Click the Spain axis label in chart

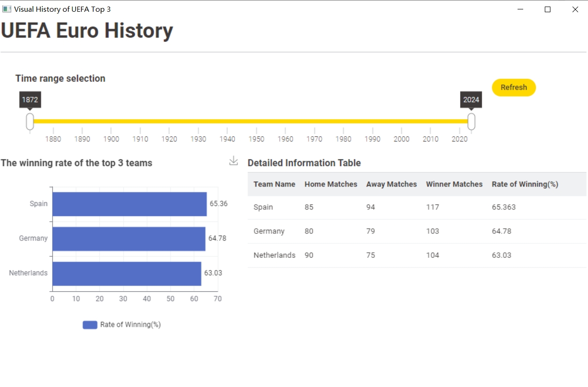(x=39, y=204)
